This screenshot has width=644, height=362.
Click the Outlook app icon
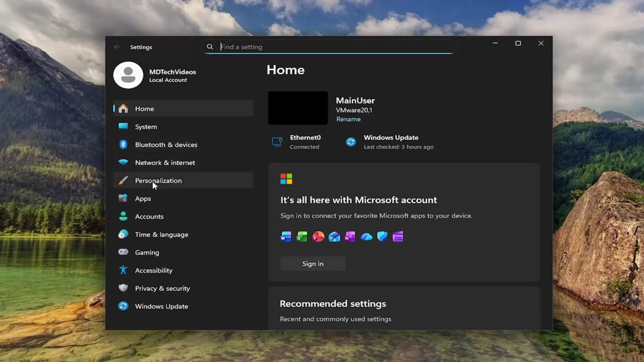pyautogui.click(x=334, y=237)
